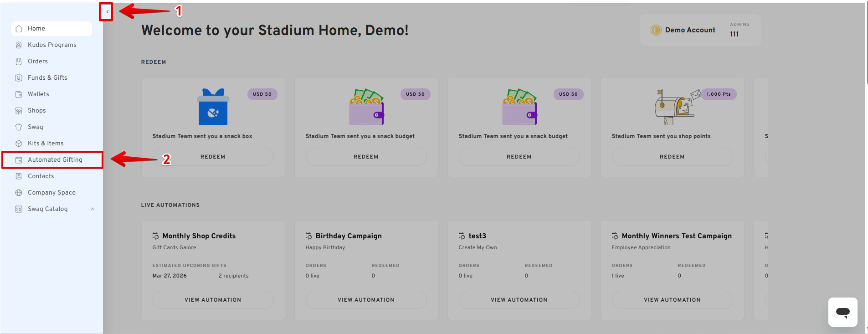This screenshot has height=334, width=868.
Task: Open Automated Gifting from the sidebar
Action: coord(55,160)
